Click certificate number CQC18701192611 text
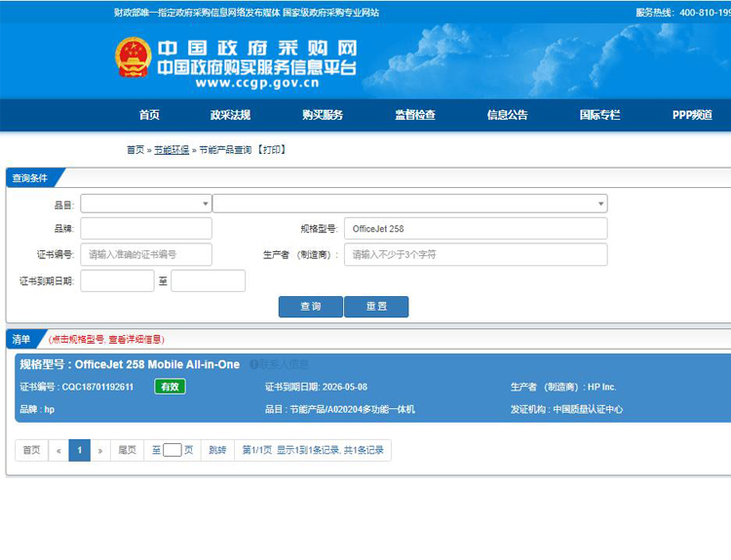The height and width of the screenshot is (560, 731). coord(97,387)
